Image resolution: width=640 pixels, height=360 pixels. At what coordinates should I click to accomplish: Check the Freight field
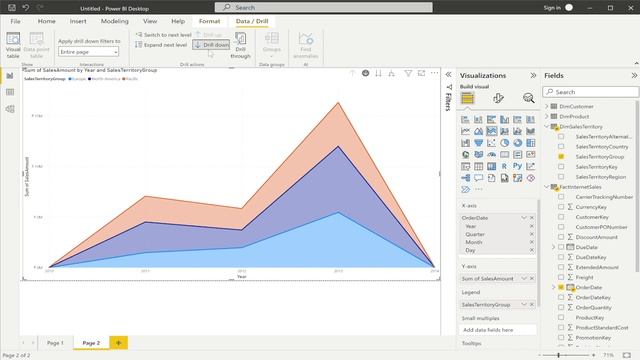561,277
